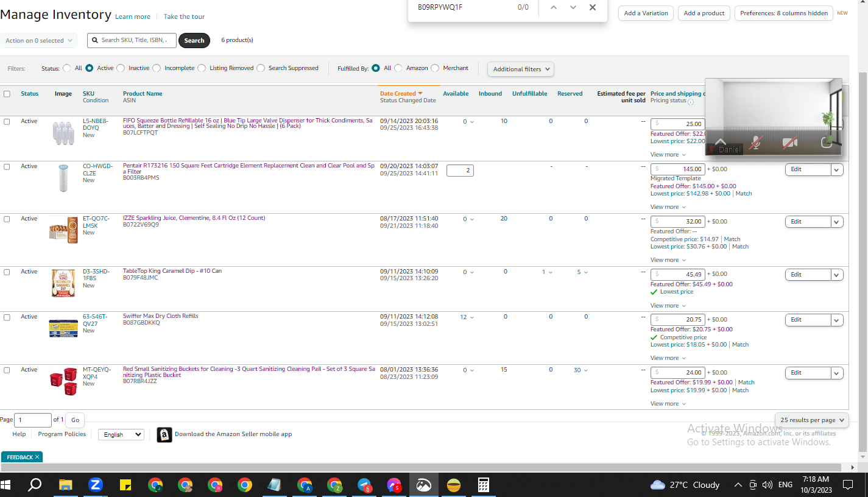Expand View more under the $145.00 price

pos(668,207)
